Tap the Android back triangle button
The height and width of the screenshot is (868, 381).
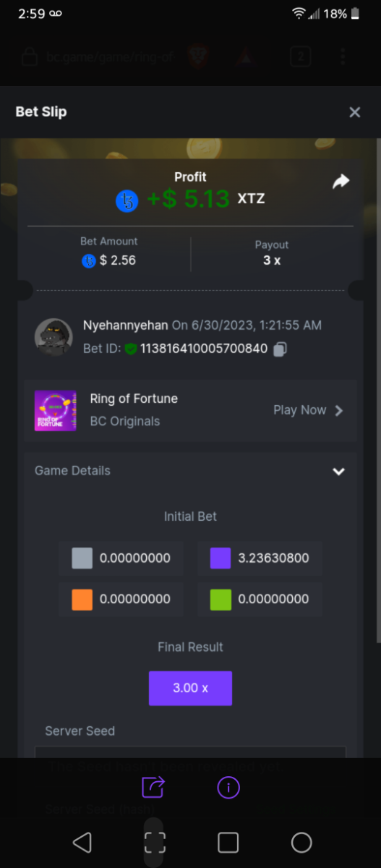(x=82, y=842)
